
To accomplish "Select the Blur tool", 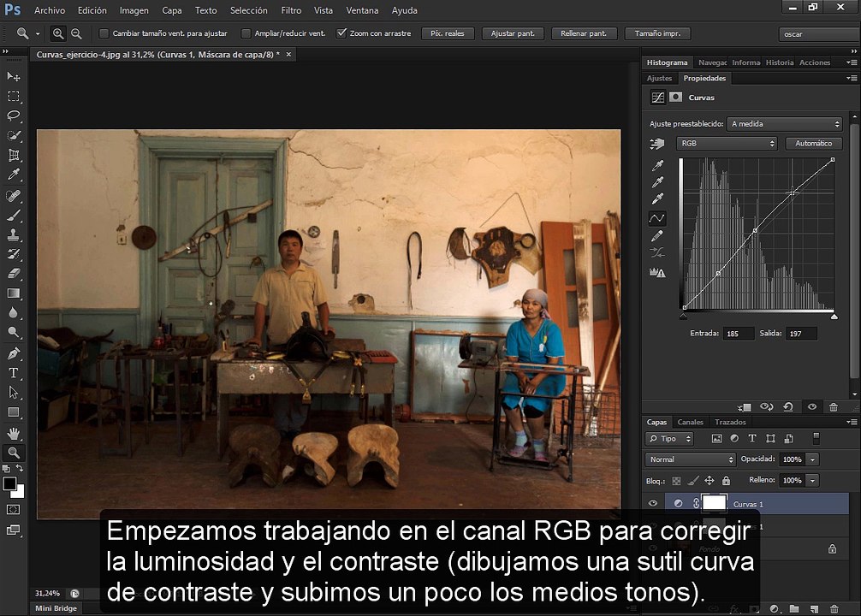I will pyautogui.click(x=13, y=313).
